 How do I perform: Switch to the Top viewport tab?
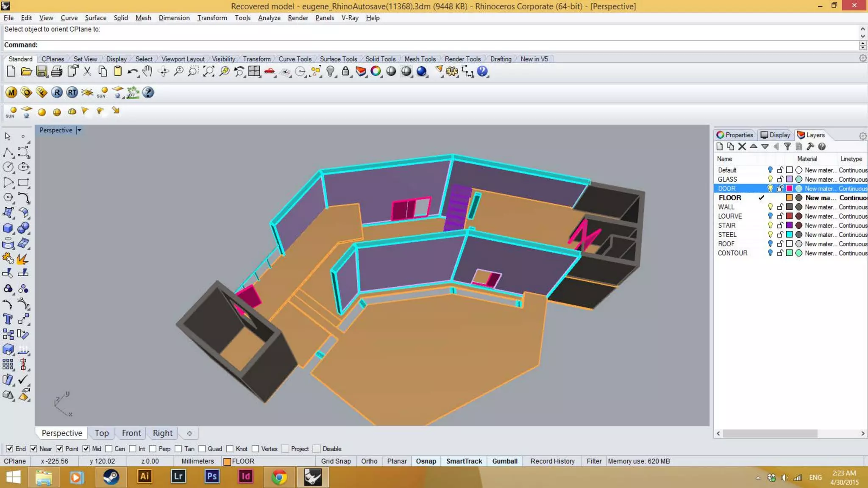(101, 433)
